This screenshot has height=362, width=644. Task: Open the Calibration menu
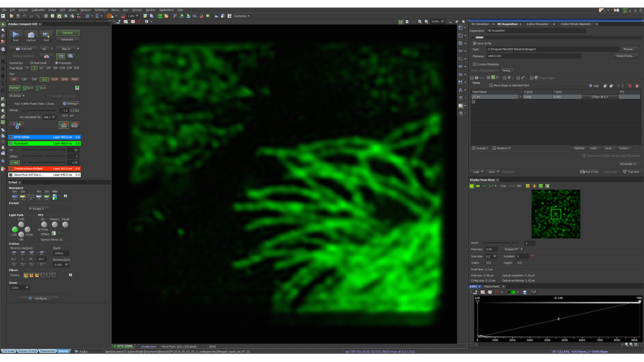(38, 10)
